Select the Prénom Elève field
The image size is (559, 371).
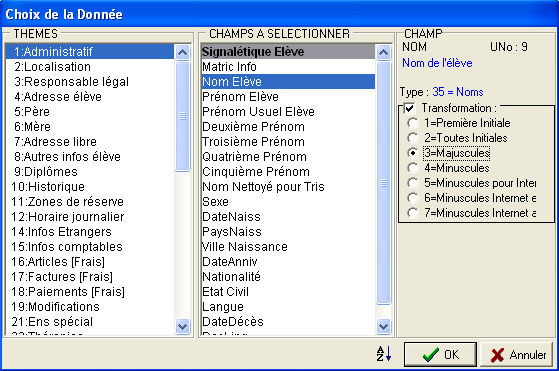pyautogui.click(x=288, y=97)
